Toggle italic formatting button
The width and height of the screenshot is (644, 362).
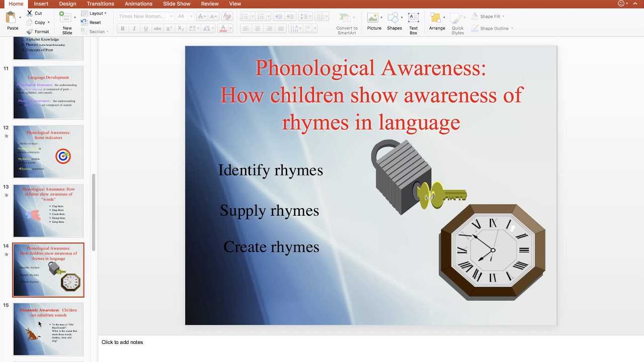[134, 29]
